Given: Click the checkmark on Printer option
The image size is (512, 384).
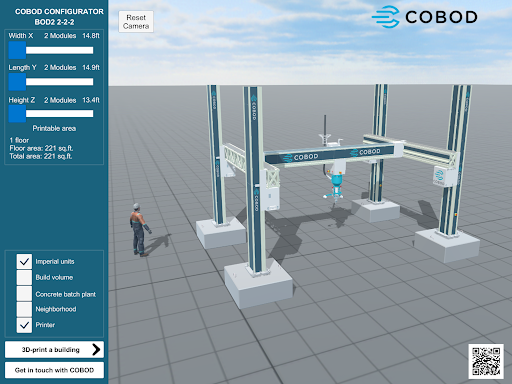Looking at the screenshot, I should (x=24, y=325).
